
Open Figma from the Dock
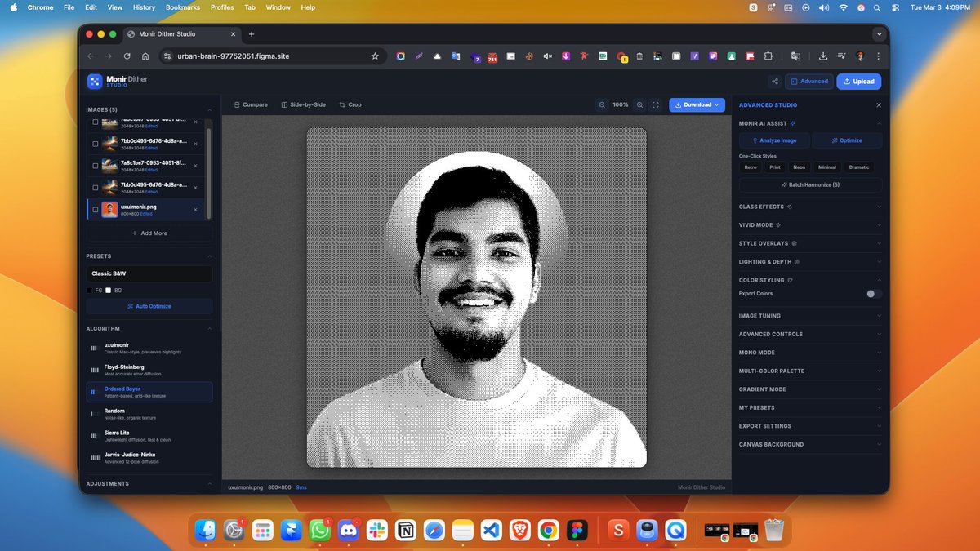[579, 530]
